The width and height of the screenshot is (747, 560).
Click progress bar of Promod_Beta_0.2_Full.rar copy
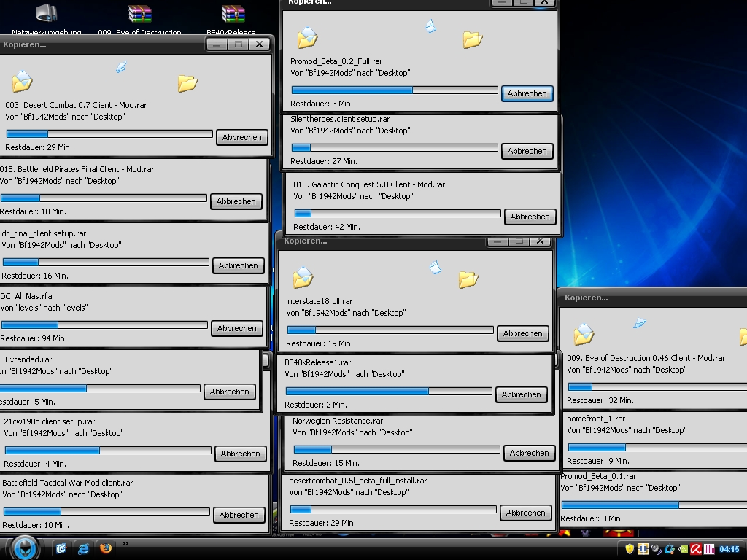pos(395,90)
